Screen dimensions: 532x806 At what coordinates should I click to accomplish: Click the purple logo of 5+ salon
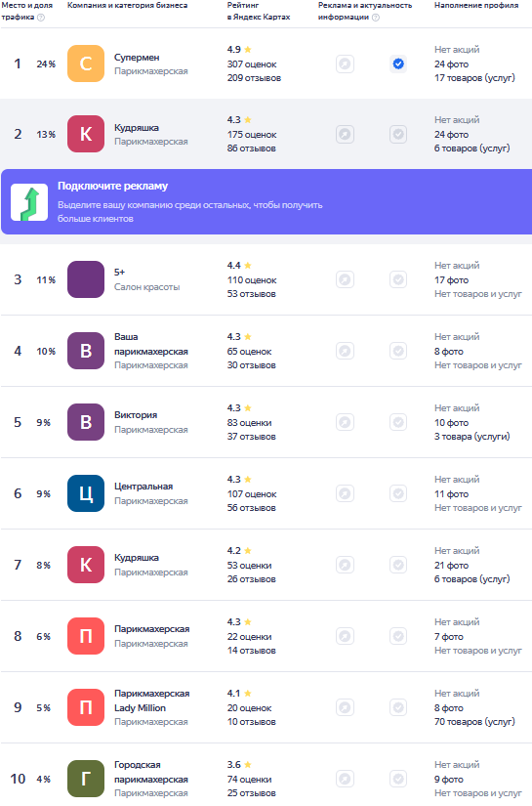pyautogui.click(x=86, y=279)
